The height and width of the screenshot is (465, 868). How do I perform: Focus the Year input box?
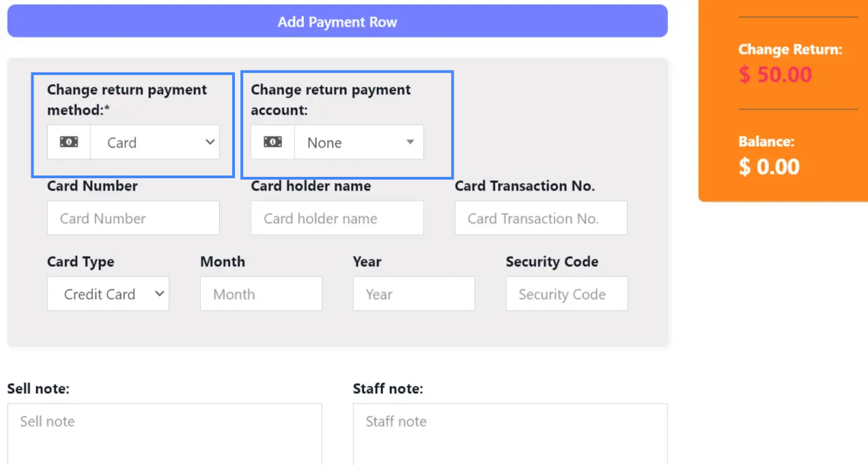pyautogui.click(x=414, y=294)
